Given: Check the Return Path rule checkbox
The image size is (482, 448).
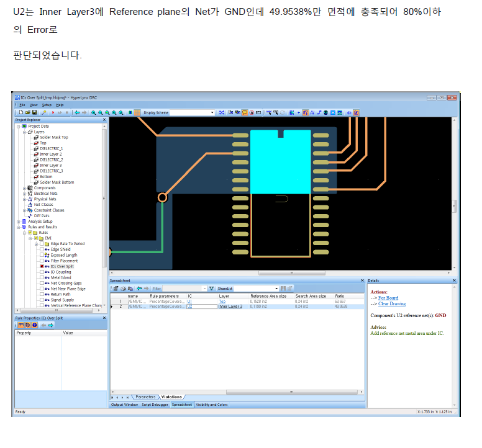Looking at the screenshot, I should pyautogui.click(x=42, y=294).
